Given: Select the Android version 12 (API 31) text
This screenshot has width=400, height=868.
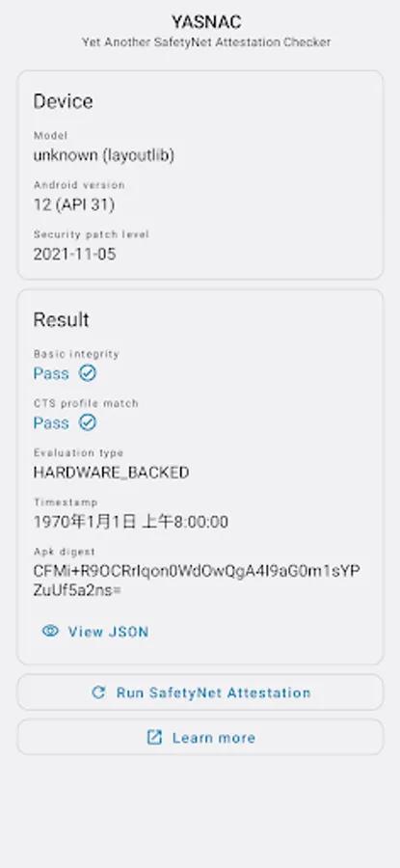Looking at the screenshot, I should pyautogui.click(x=73, y=204).
